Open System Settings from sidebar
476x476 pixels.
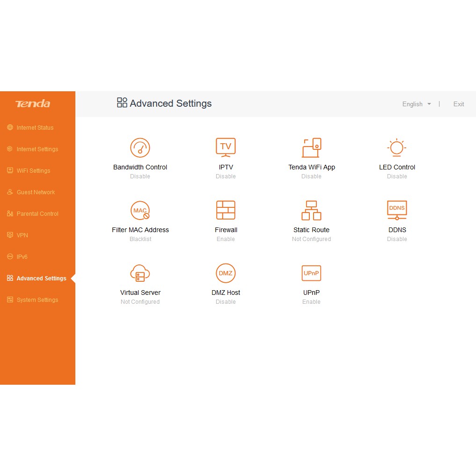click(x=37, y=300)
